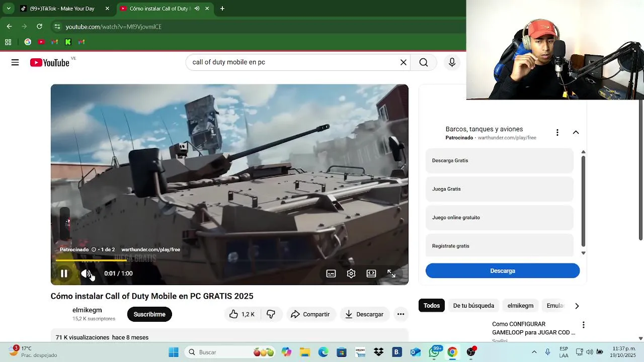
Task: Click the Regístrate gratis ad option
Action: [500, 245]
